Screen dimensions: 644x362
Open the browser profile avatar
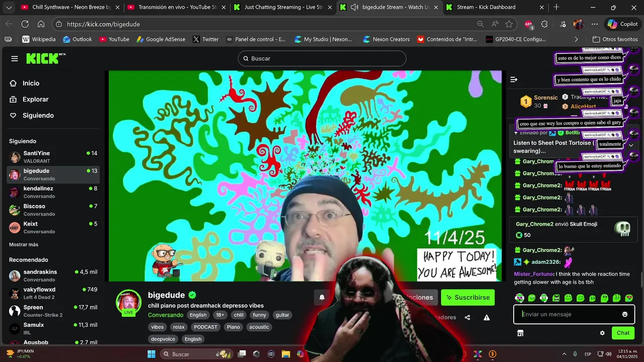pyautogui.click(x=579, y=24)
